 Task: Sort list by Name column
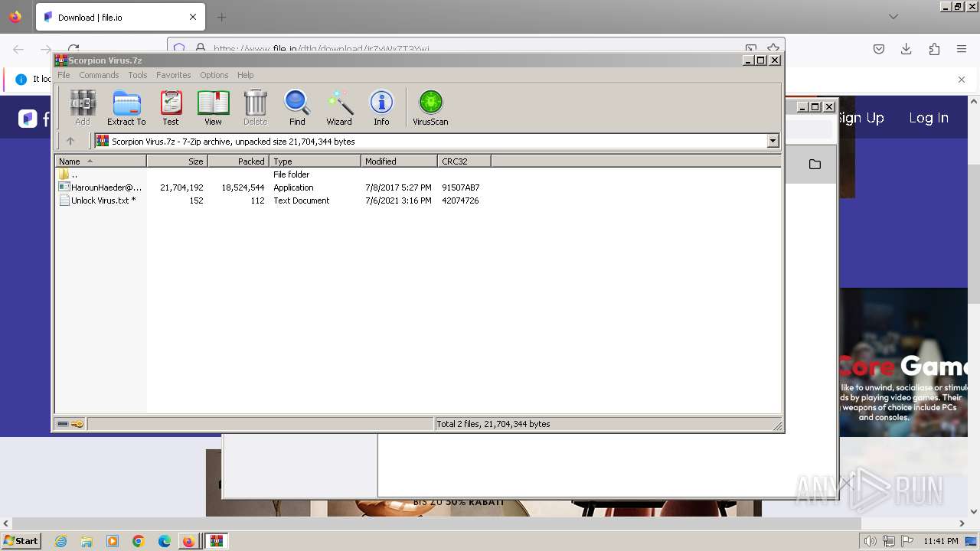tap(100, 161)
